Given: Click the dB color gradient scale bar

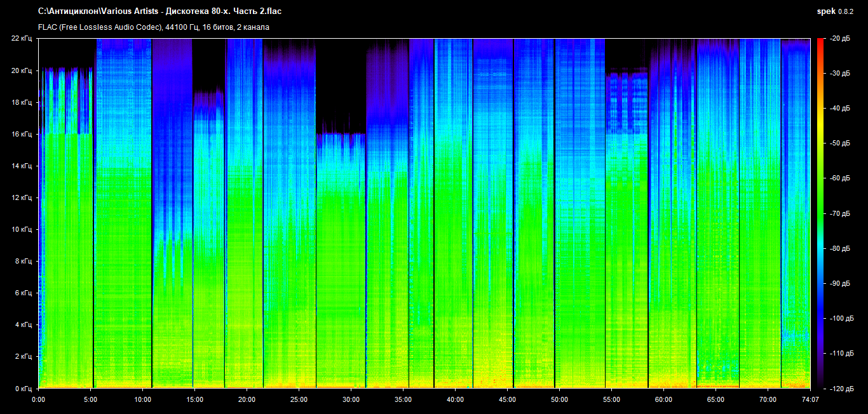Looking at the screenshot, I should [820, 213].
